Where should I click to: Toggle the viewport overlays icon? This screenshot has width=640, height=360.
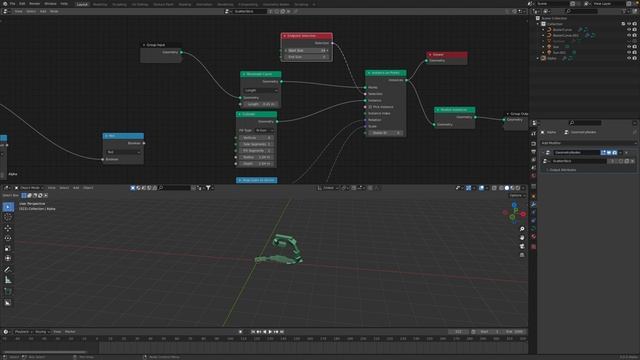[x=481, y=188]
